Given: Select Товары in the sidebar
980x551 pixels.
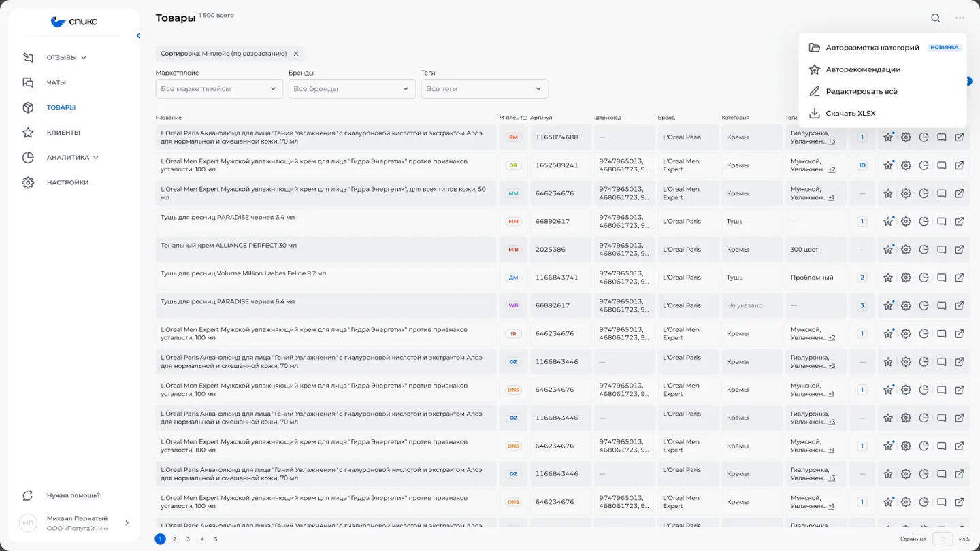Looking at the screenshot, I should pyautogui.click(x=61, y=107).
